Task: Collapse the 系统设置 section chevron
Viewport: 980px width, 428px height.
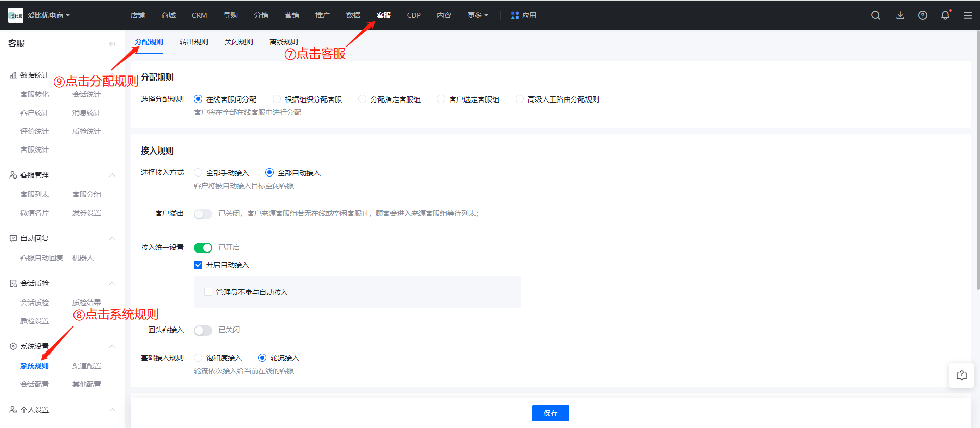Action: click(x=112, y=346)
